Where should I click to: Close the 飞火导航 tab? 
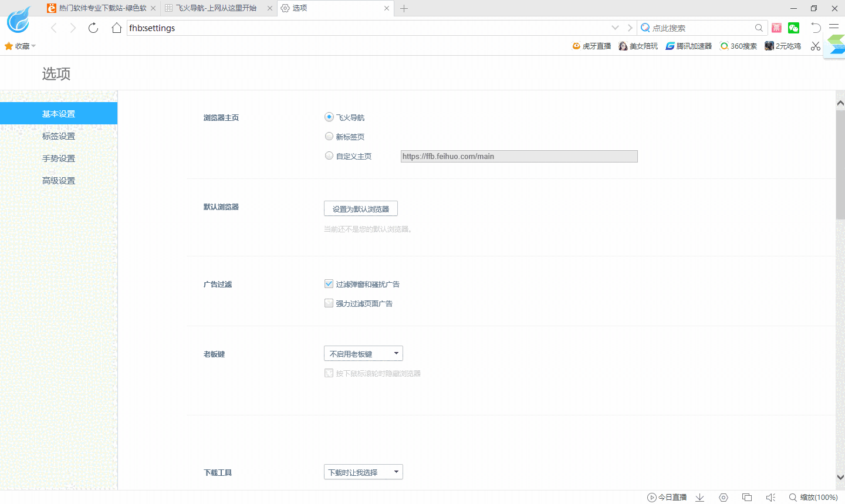tap(270, 8)
